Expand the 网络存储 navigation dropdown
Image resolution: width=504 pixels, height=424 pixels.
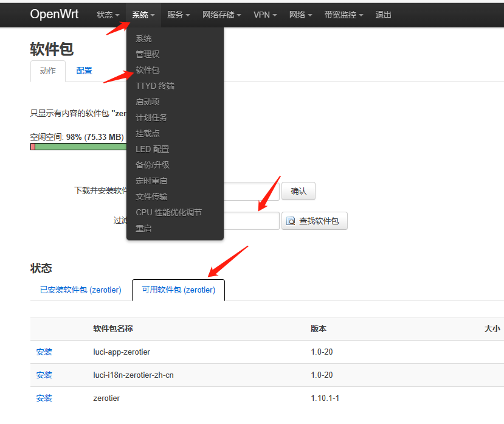point(221,15)
